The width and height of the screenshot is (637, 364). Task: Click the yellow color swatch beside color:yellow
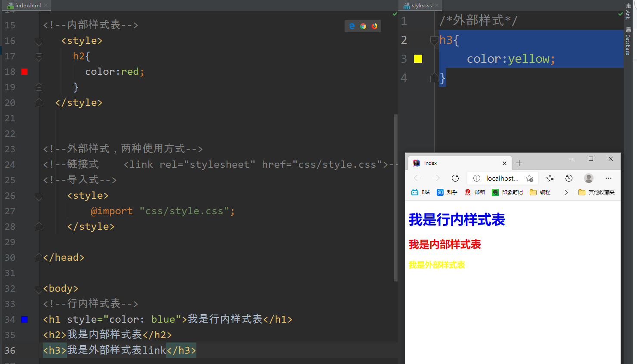pyautogui.click(x=418, y=59)
